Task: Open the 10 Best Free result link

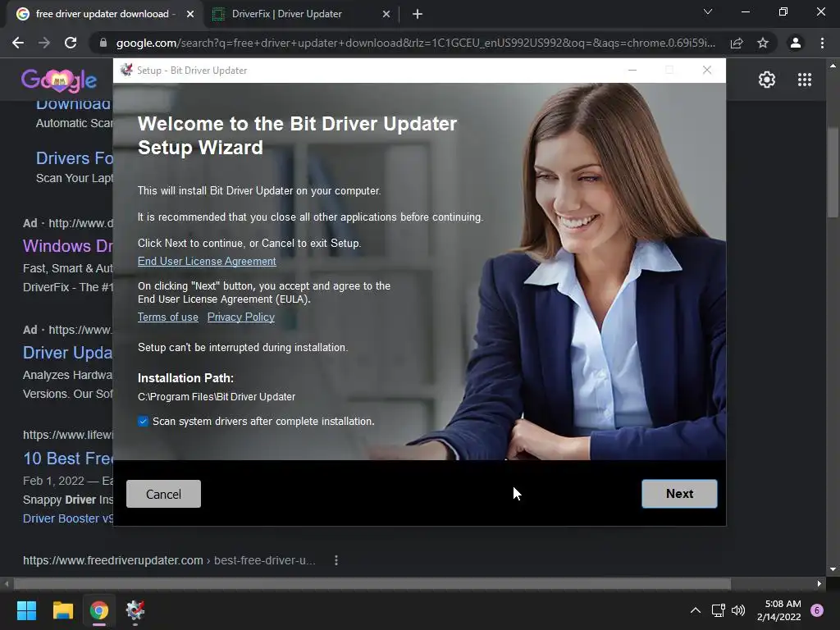Action: (67, 459)
